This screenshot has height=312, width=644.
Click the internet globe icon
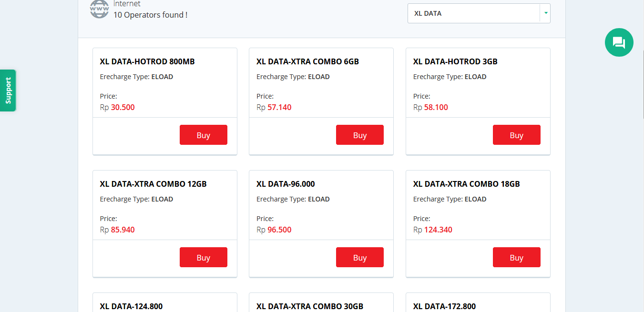click(x=99, y=9)
